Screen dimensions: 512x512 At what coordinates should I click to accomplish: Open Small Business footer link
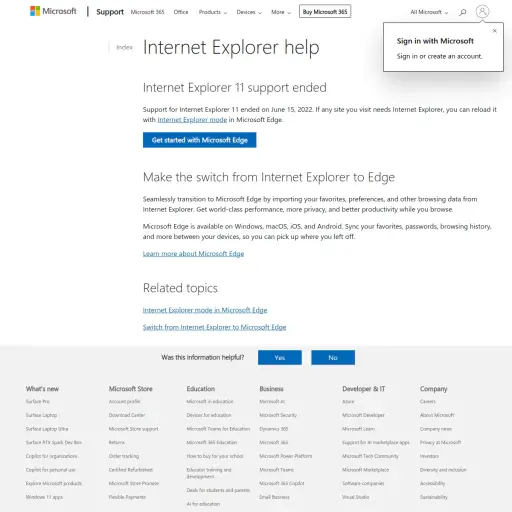click(274, 497)
